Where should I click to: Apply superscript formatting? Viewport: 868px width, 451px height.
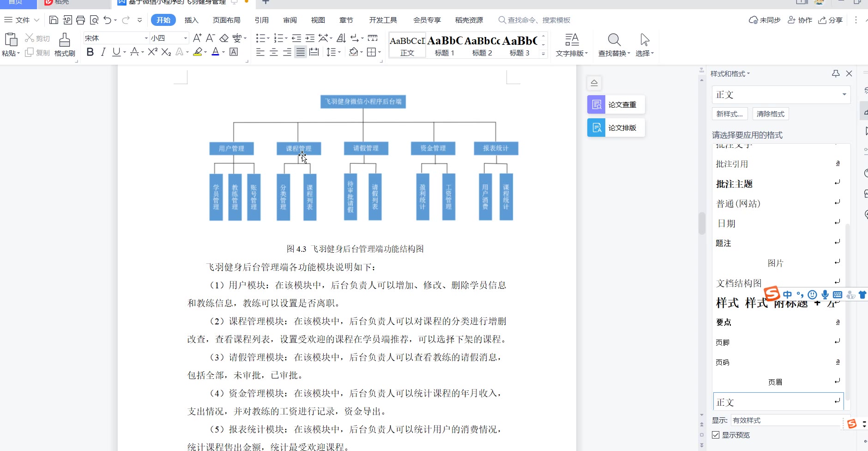[153, 52]
